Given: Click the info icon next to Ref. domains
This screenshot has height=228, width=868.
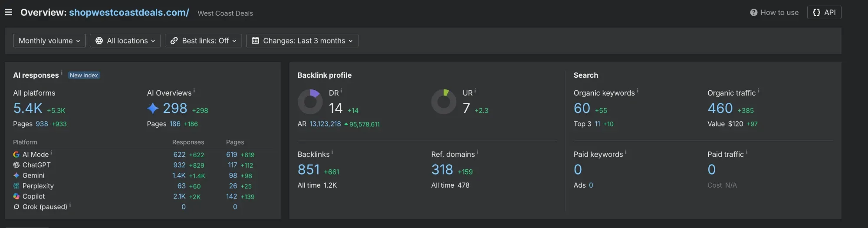Looking at the screenshot, I should tap(477, 152).
